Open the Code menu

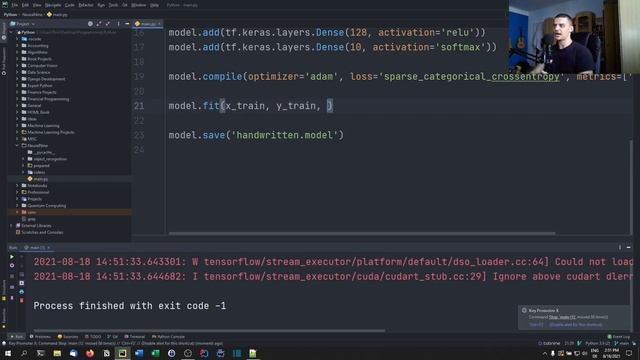coord(70,5)
